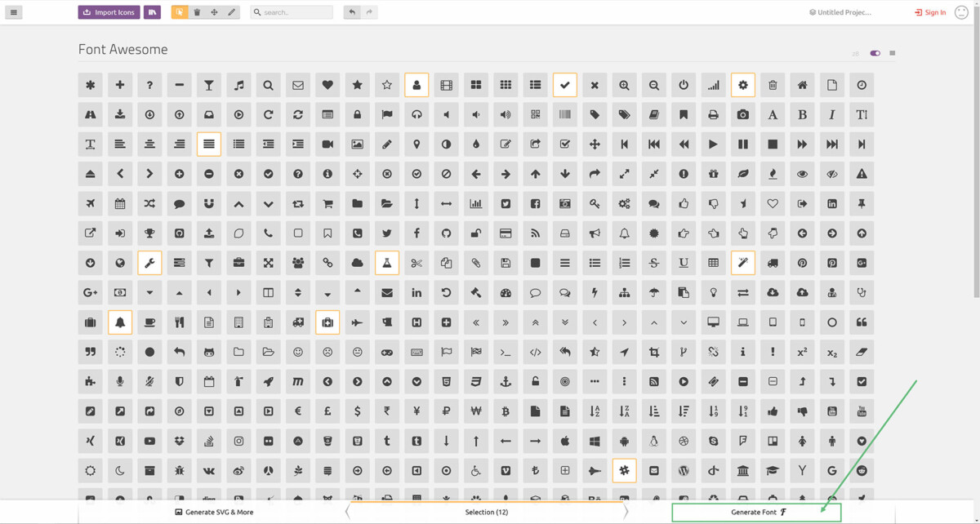Activate the pencil edit tool

[x=233, y=11]
